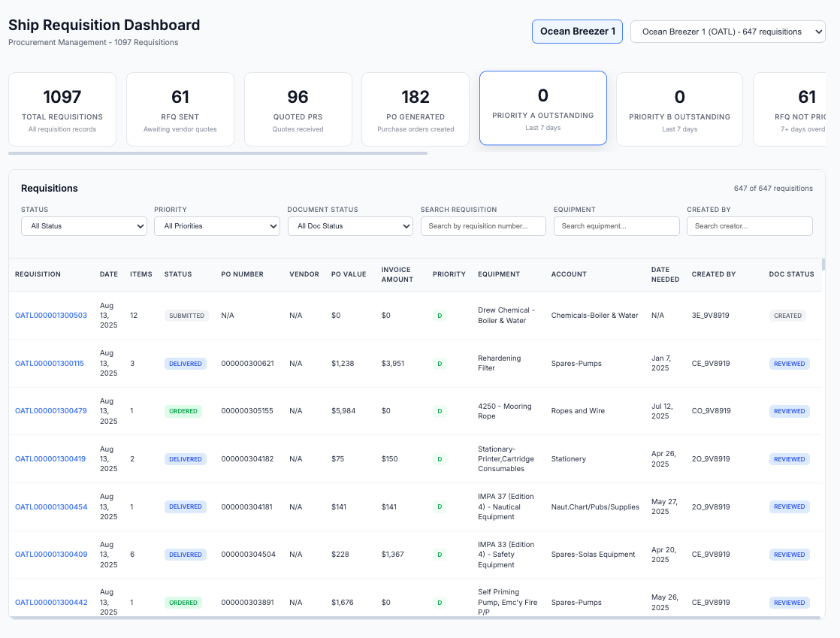Sort the table by DATE NEEDED column
Viewport: 840px width, 638px height.
665,274
